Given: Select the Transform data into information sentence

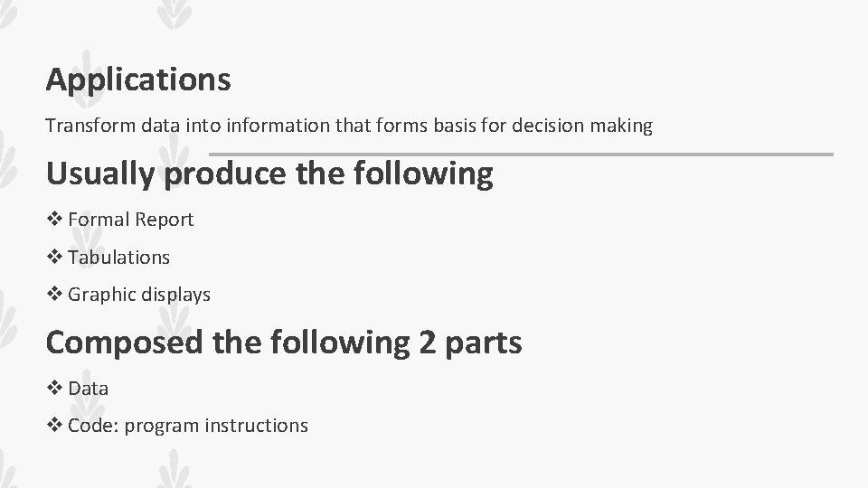Looking at the screenshot, I should coord(349,126).
